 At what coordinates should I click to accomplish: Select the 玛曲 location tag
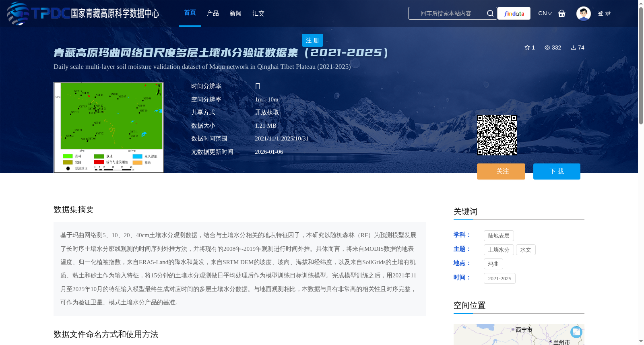pos(493,264)
